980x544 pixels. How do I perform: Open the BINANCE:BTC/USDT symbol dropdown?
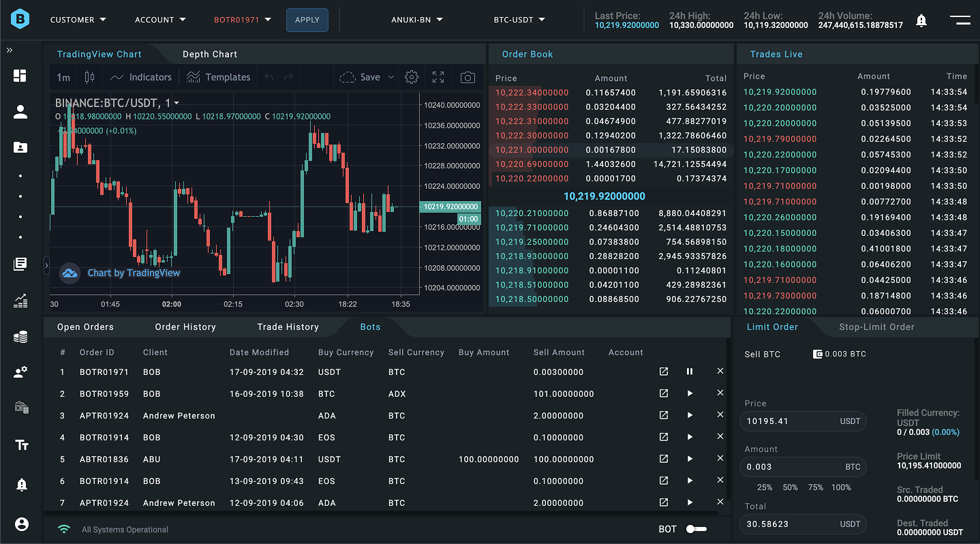pos(117,103)
